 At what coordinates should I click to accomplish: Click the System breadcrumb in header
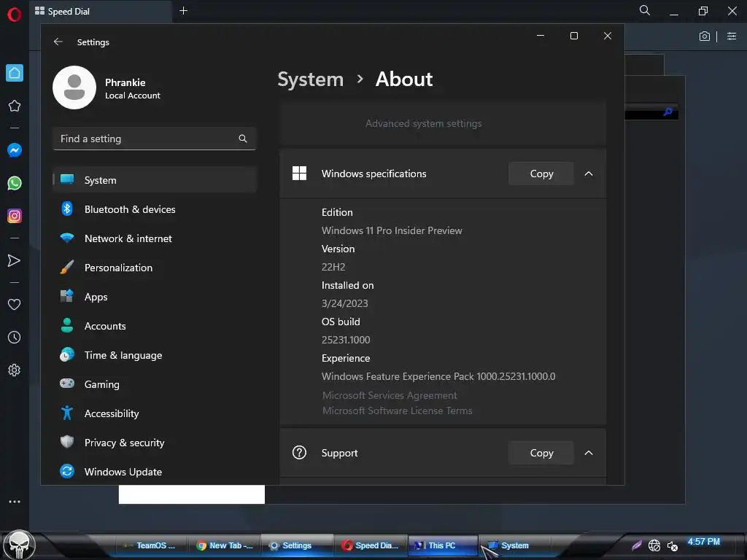pos(310,79)
